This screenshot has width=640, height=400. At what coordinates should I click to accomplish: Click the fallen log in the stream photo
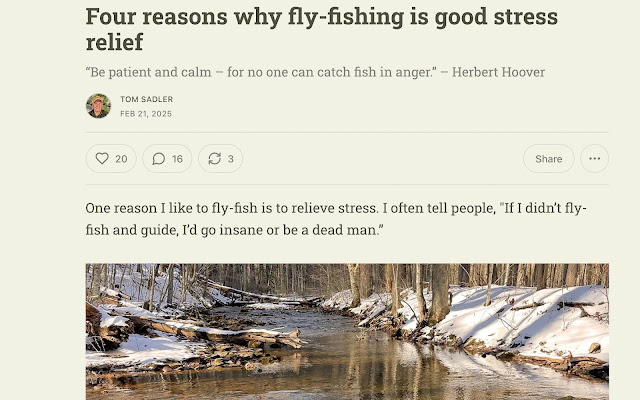[212, 333]
